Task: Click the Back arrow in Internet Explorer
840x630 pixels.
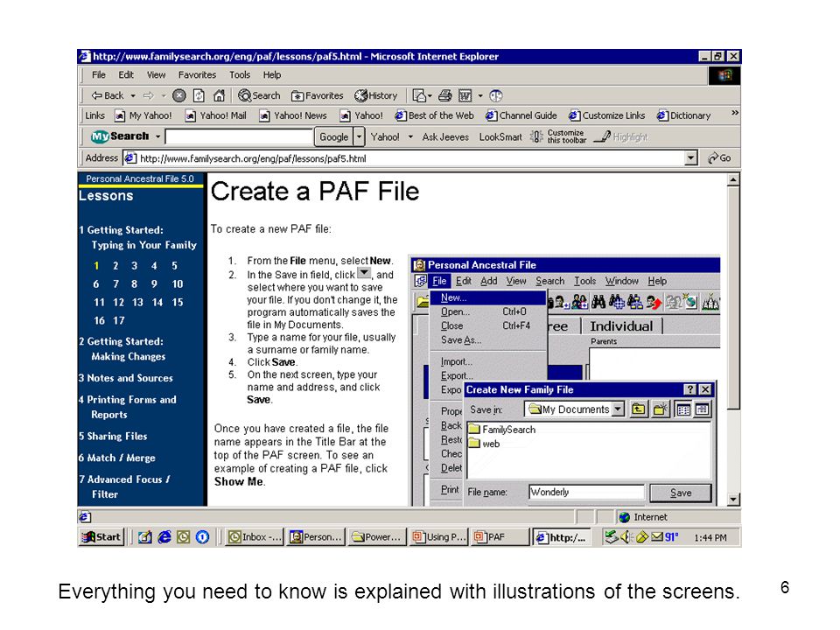Action: click(107, 96)
